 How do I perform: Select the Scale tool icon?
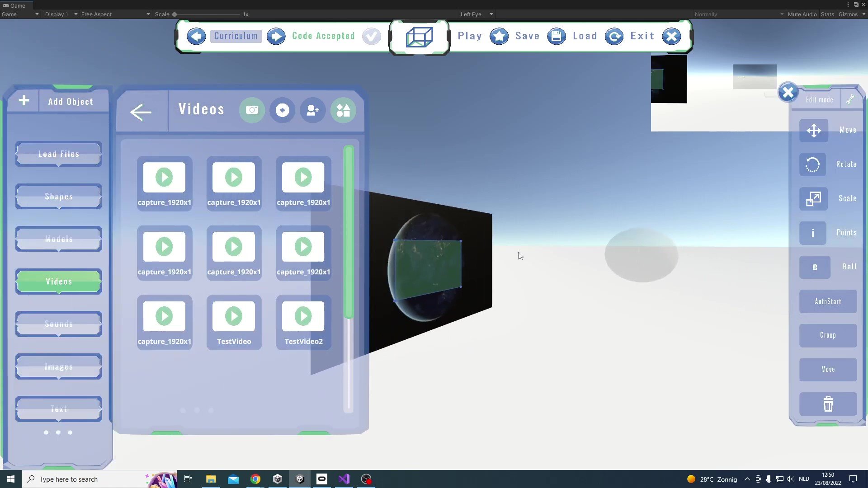coord(813,199)
